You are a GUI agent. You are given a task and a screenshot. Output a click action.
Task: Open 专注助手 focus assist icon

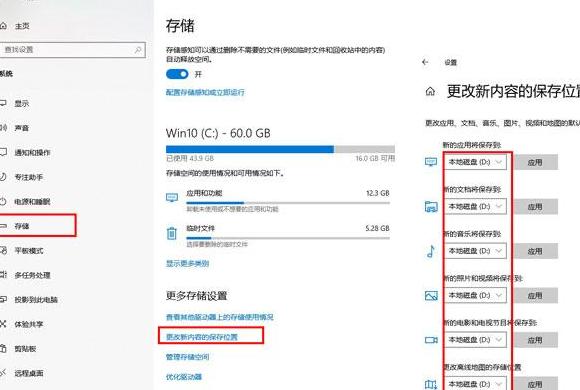coord(3,177)
